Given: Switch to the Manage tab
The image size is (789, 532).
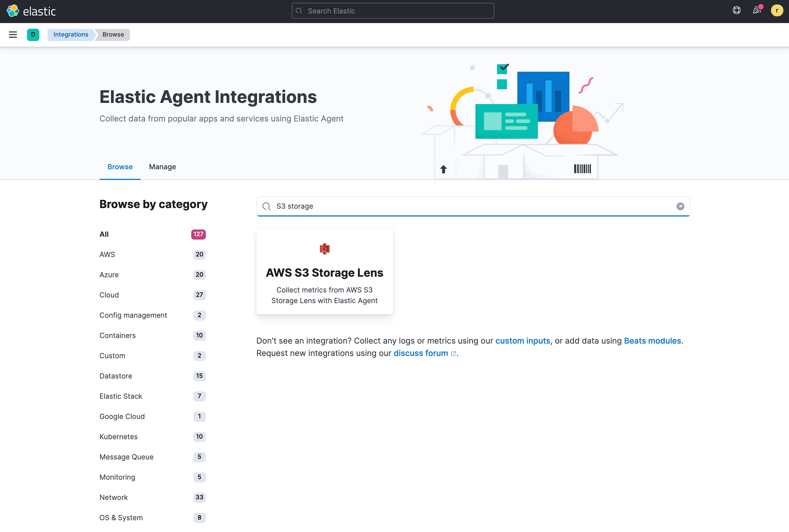Looking at the screenshot, I should [x=163, y=167].
